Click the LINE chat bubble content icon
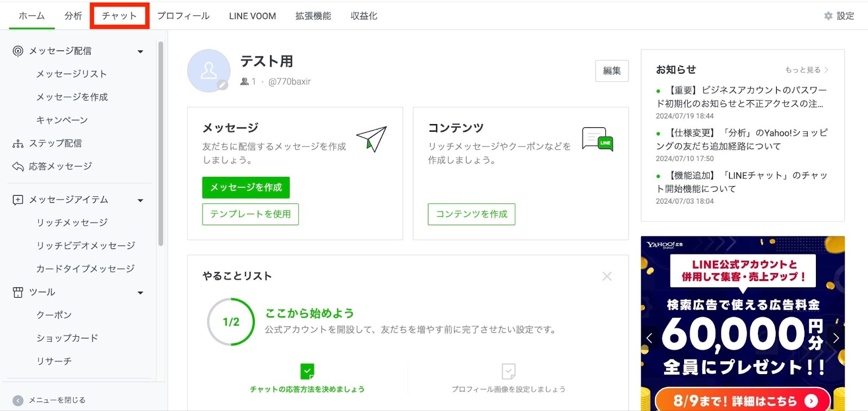This screenshot has height=411, width=868. [x=597, y=139]
